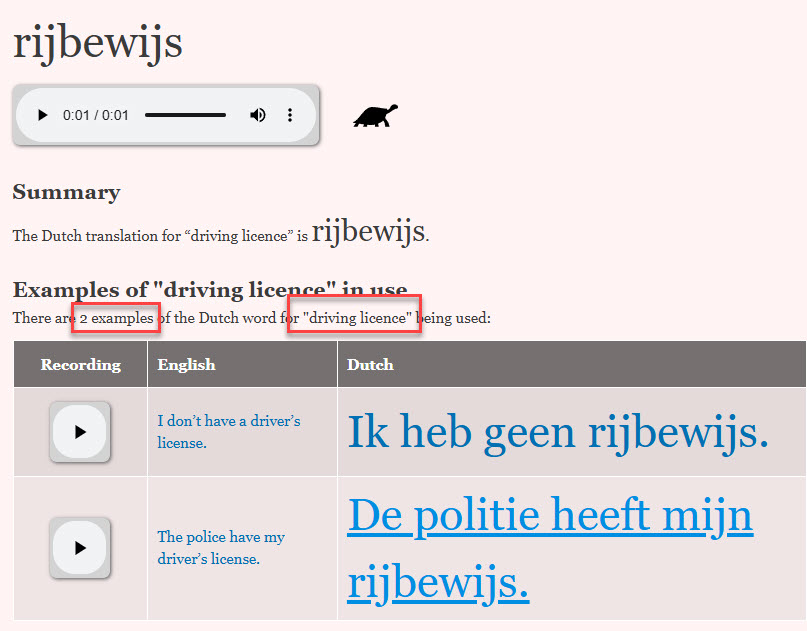
Task: Click the turtle slow-playback icon
Action: click(x=375, y=117)
